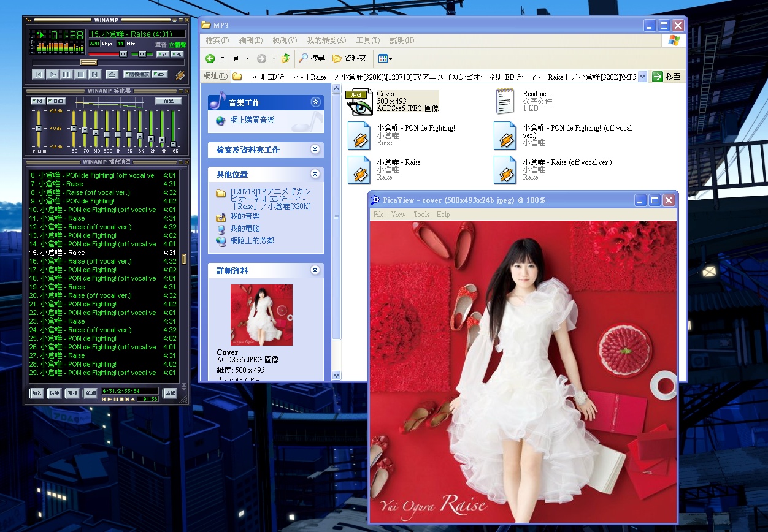Screen dimensions: 768x532
Task: Open the 說明(H) help menu
Action: [x=402, y=40]
